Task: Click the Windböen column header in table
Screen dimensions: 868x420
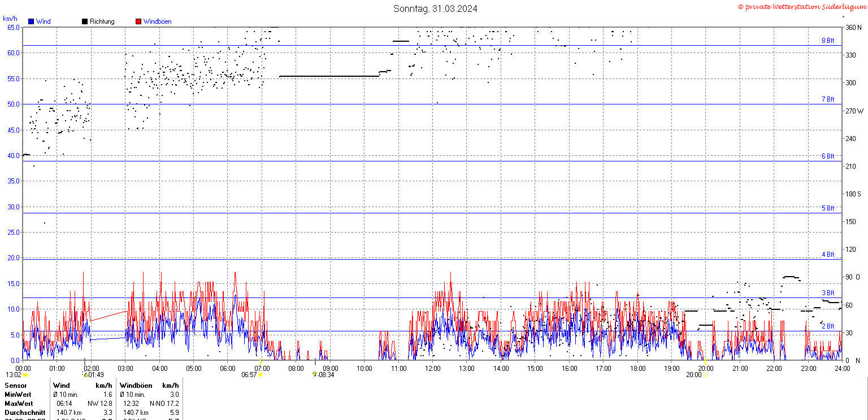Action: [x=136, y=386]
